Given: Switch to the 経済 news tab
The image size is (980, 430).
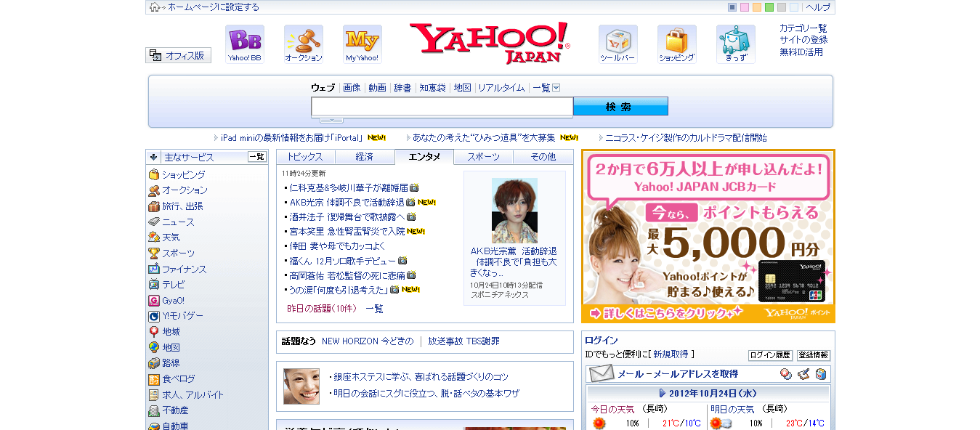Looking at the screenshot, I should pyautogui.click(x=365, y=157).
